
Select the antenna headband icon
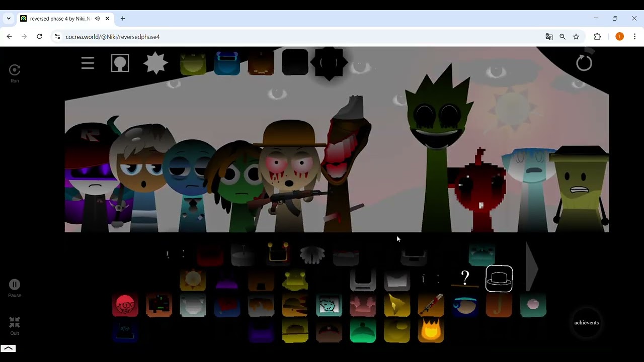(278, 253)
